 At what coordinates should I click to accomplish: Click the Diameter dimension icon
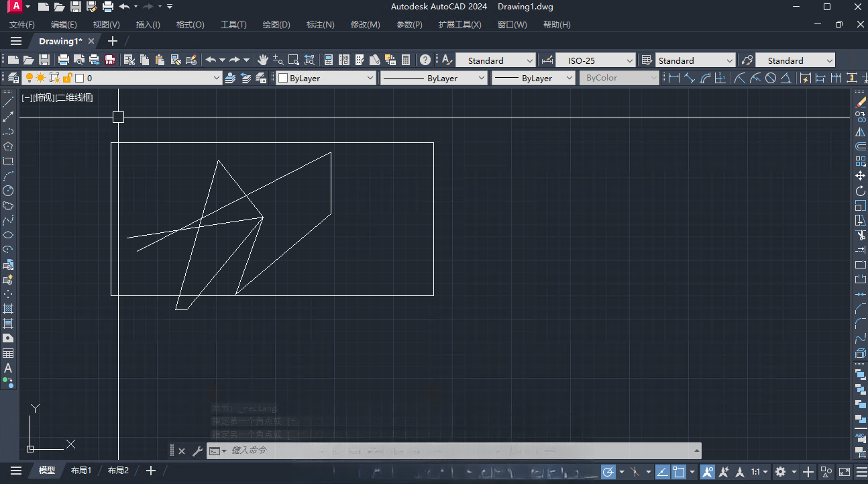(x=771, y=78)
